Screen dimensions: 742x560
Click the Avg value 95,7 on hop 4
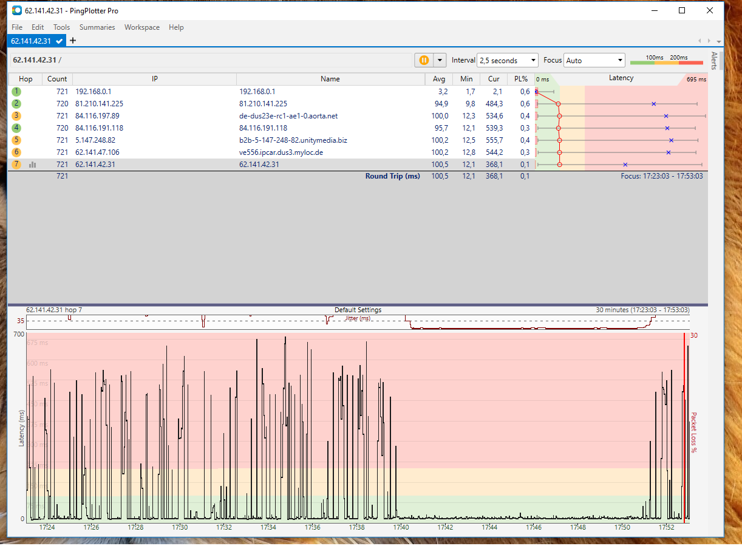[x=440, y=128]
